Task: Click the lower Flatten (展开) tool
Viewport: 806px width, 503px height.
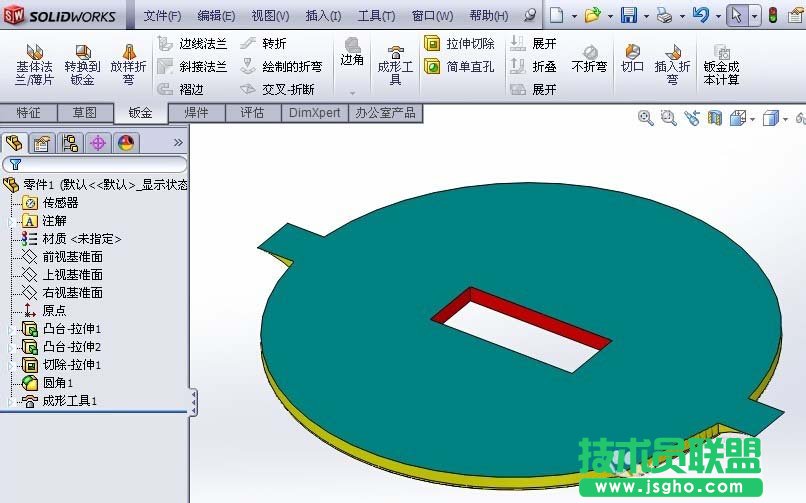Action: pos(533,89)
